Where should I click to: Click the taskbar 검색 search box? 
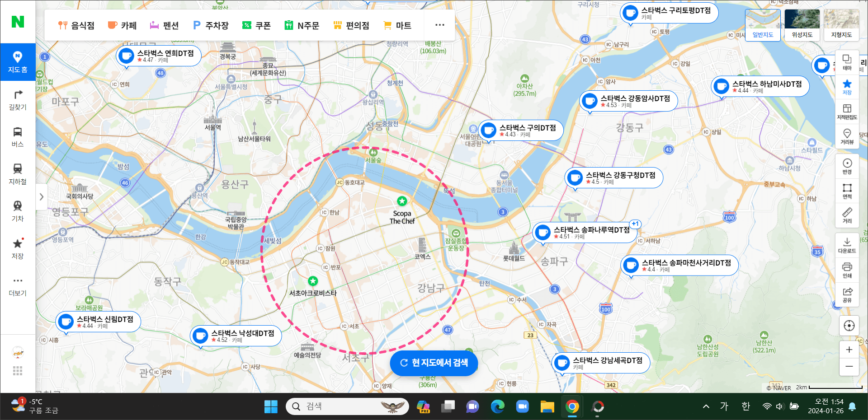point(347,406)
